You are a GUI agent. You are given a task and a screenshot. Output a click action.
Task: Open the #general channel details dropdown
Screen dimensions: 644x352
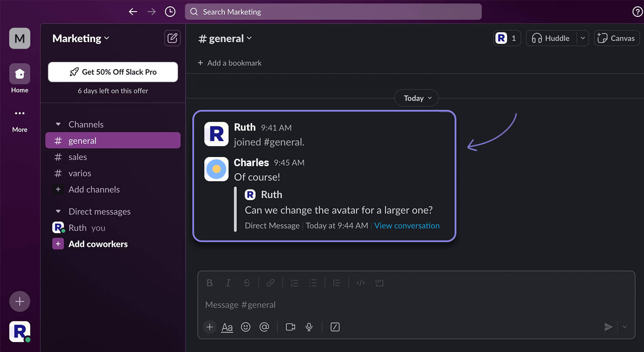pos(225,39)
